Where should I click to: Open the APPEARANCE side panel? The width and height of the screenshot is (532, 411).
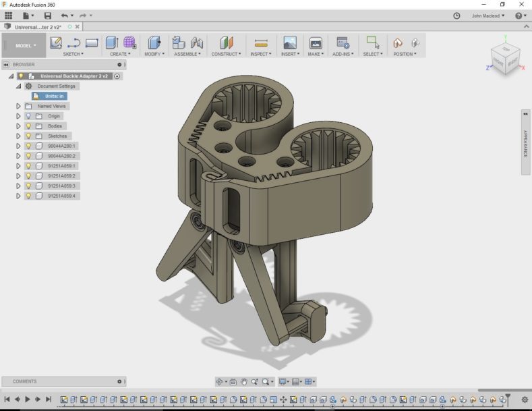(525, 144)
